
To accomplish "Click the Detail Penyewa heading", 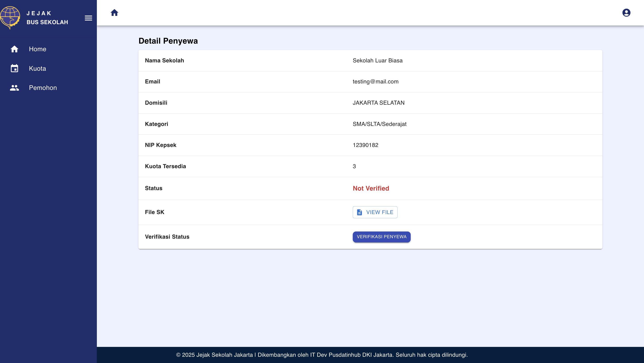I will [x=168, y=41].
